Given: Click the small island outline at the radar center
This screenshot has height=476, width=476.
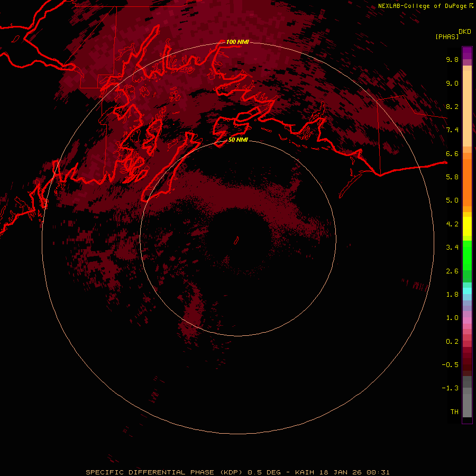Looking at the screenshot, I should pyautogui.click(x=236, y=241).
